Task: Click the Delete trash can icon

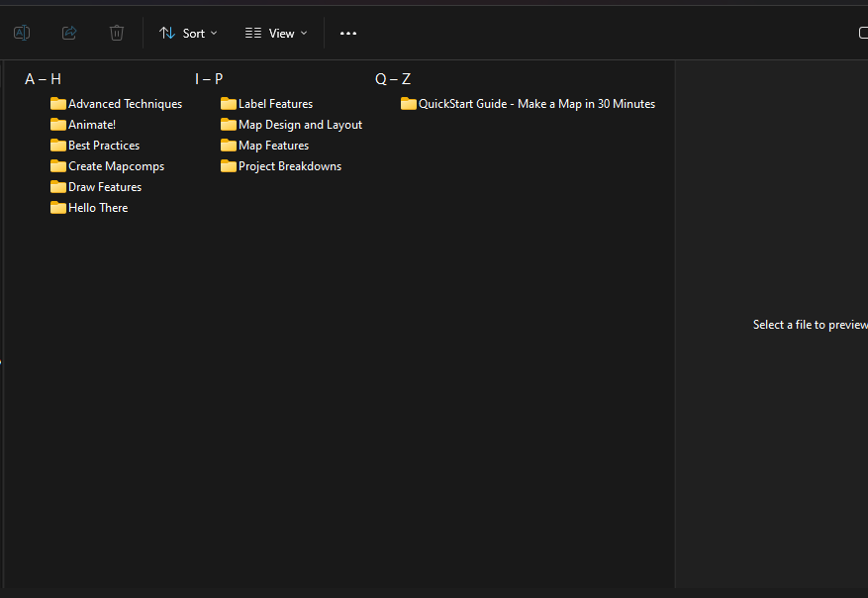Action: coord(117,33)
